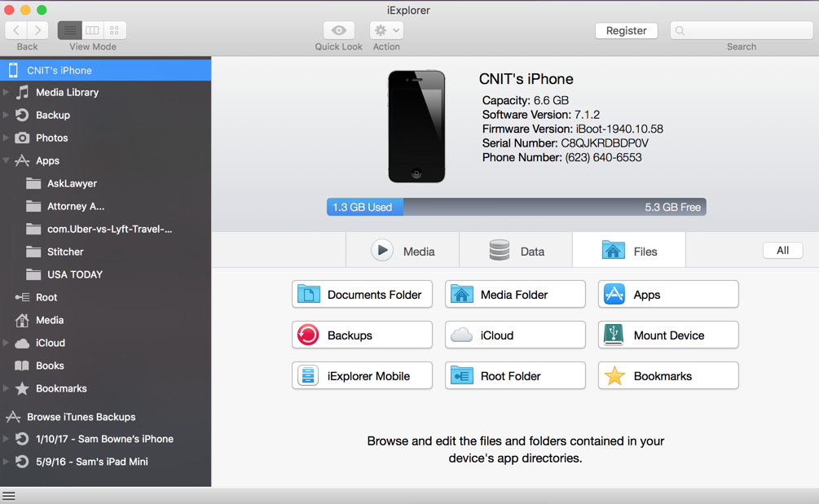Open the Bookmarks button in Files panel
This screenshot has height=504, width=819.
point(668,375)
